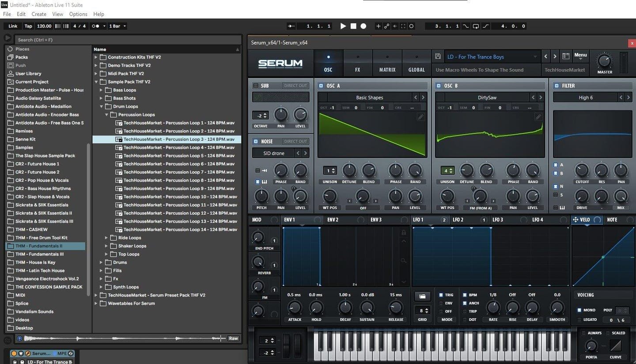This screenshot has width=636, height=364.
Task: Toggle NOISE oscillator power
Action: coord(255,141)
